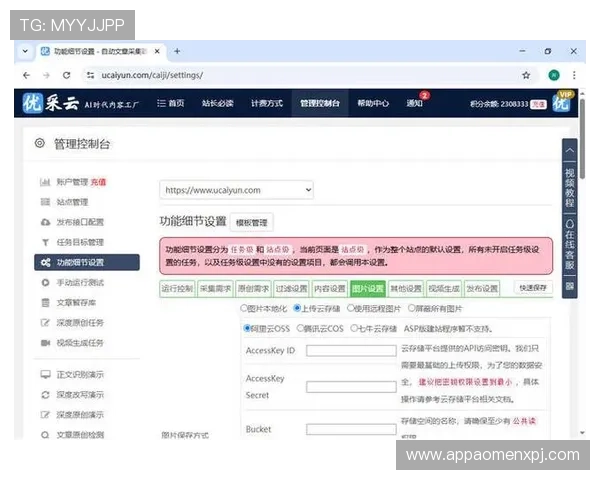Click the 快速保存 button
Screen dimensions: 600x480
click(533, 287)
